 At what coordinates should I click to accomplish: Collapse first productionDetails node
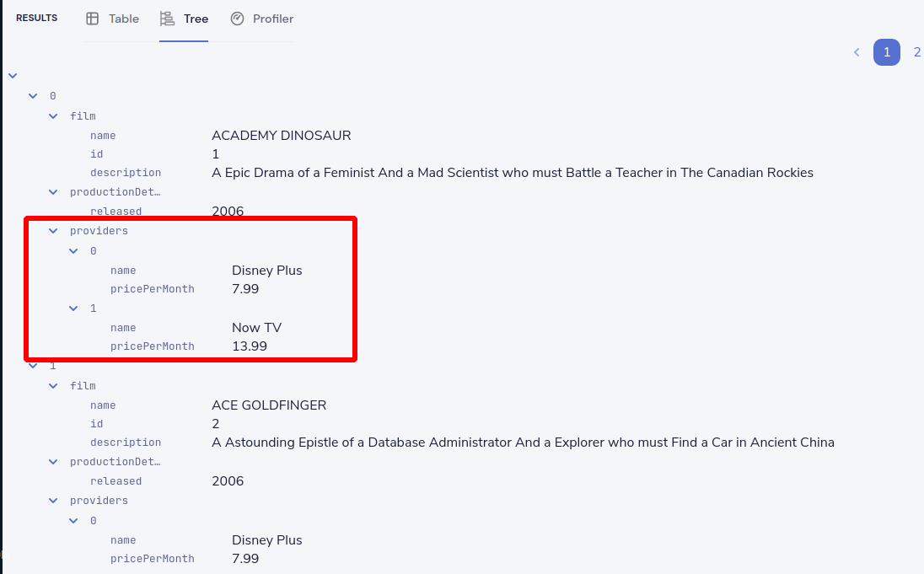(x=53, y=192)
